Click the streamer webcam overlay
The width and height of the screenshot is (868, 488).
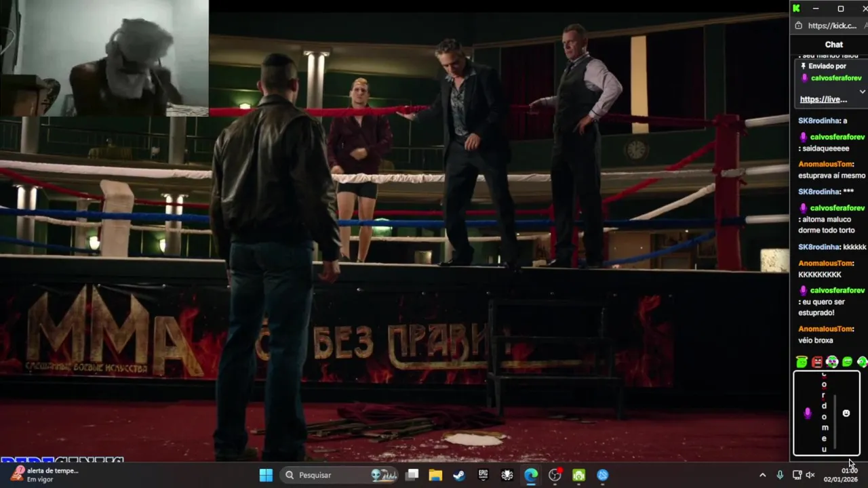pos(104,58)
